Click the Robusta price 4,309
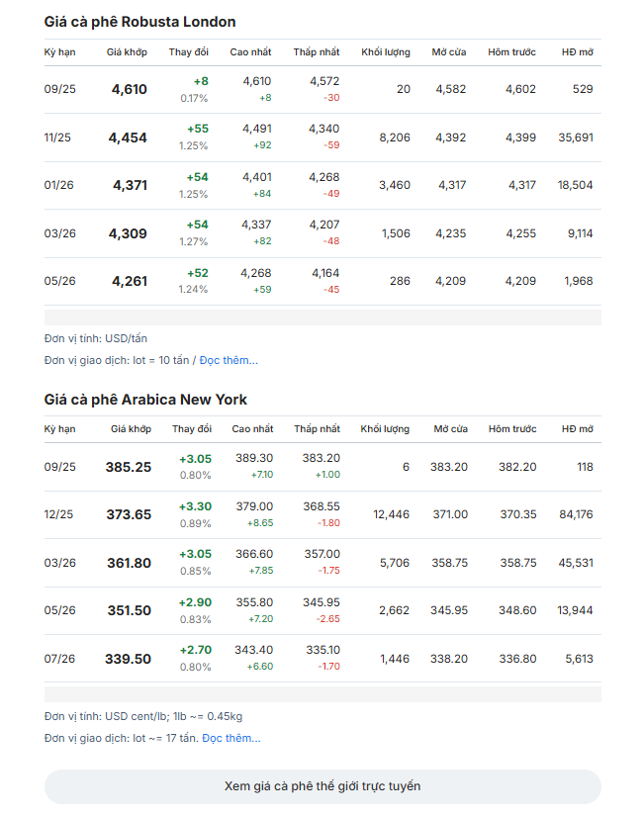 (x=128, y=233)
